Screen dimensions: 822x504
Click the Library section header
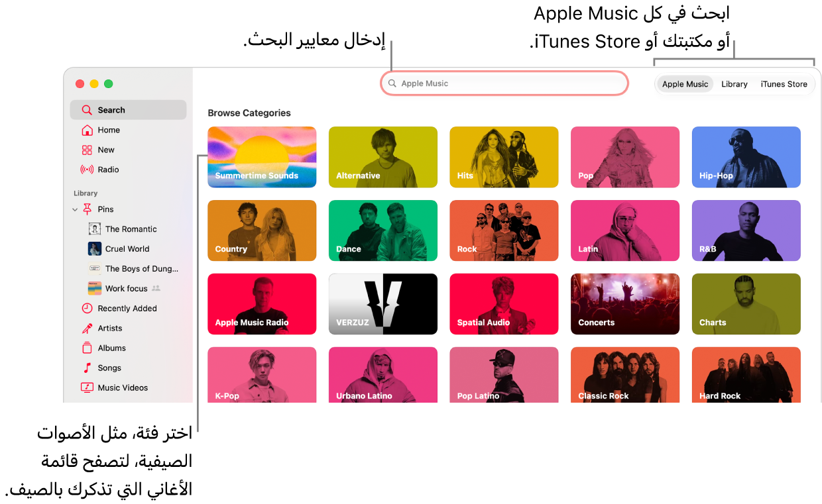click(x=86, y=193)
